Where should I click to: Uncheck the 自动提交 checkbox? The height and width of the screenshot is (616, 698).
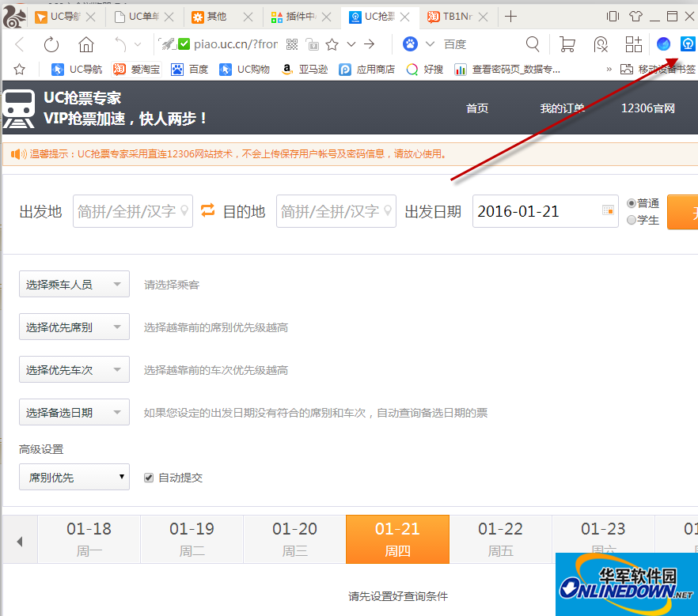[148, 477]
